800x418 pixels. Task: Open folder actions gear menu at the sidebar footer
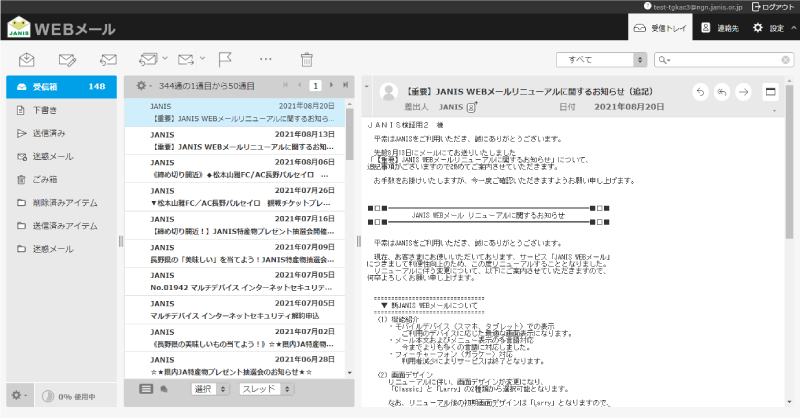tap(19, 396)
